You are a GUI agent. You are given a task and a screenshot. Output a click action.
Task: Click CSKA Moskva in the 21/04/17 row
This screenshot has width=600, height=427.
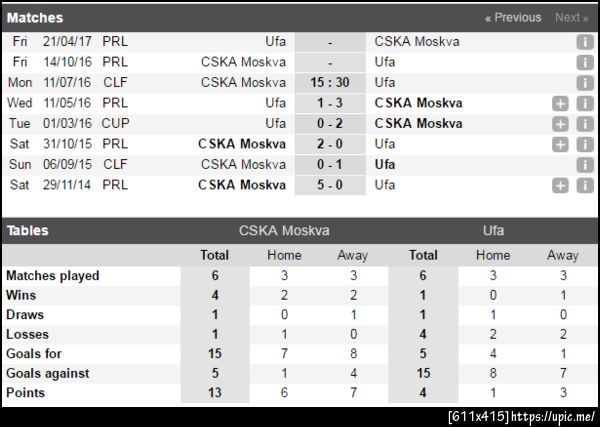pyautogui.click(x=418, y=42)
